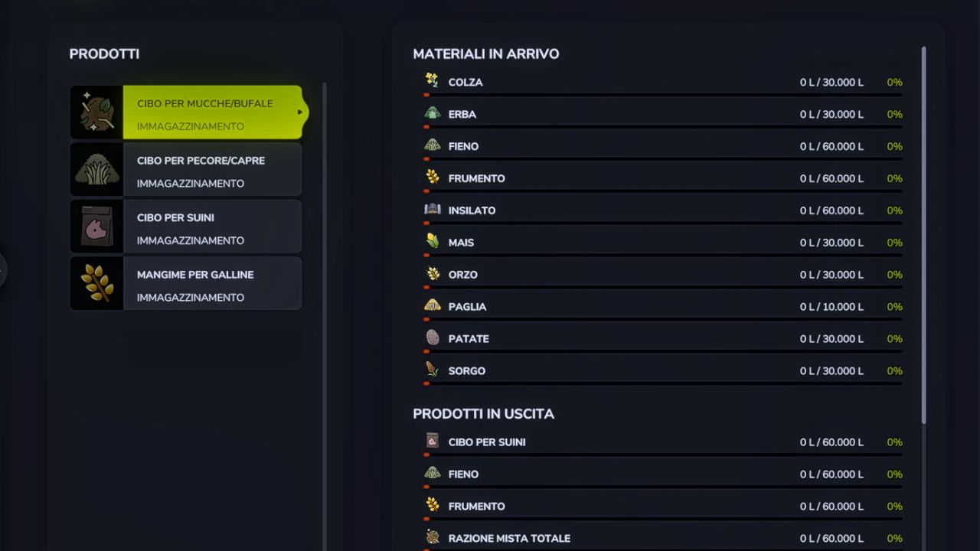Click the Insilato silage icon
Screen dimensions: 980x551
point(433,210)
